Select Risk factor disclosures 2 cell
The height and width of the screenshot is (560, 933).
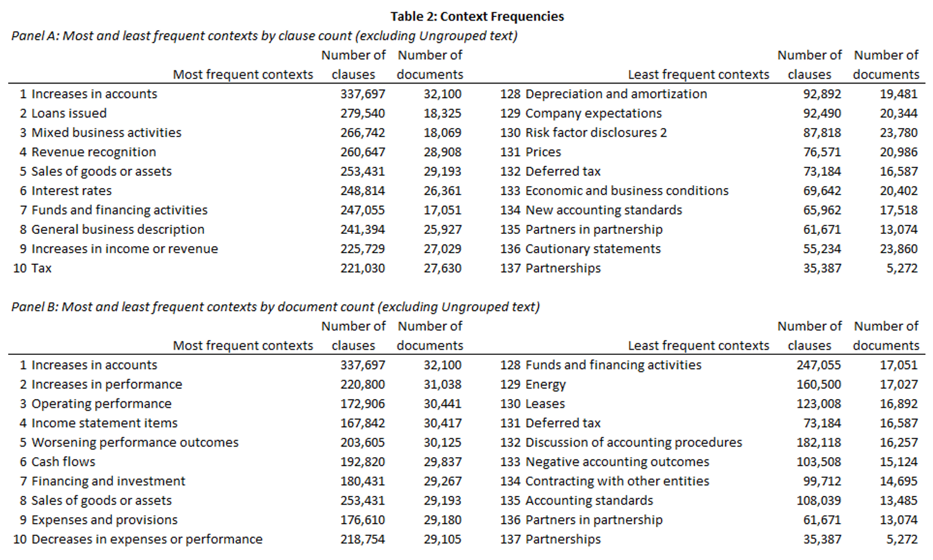tap(596, 133)
